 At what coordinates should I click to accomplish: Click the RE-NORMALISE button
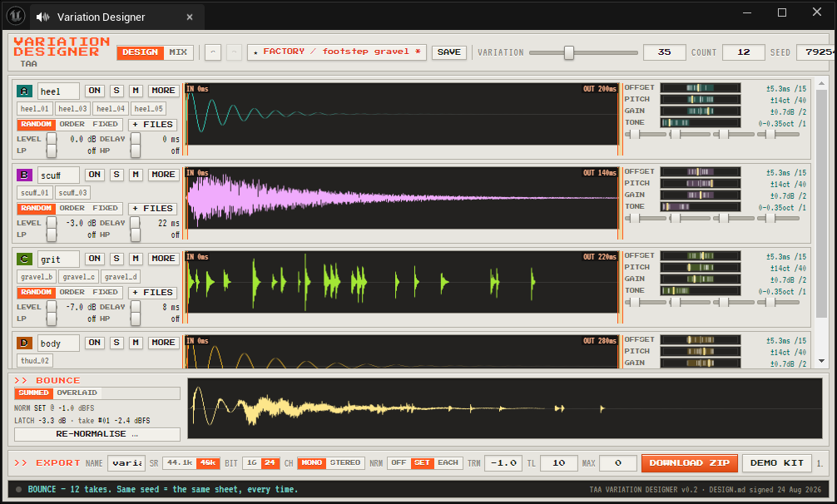97,434
